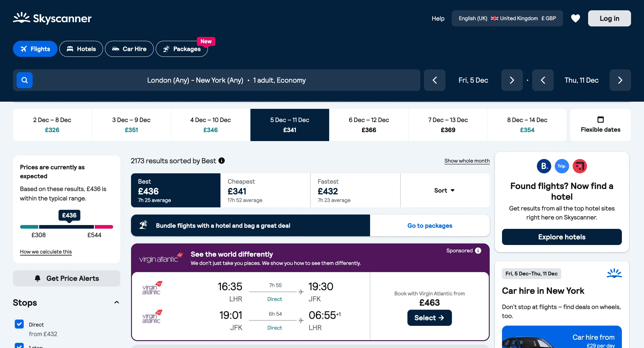Click the search magnifier icon
The height and width of the screenshot is (348, 644).
point(24,80)
